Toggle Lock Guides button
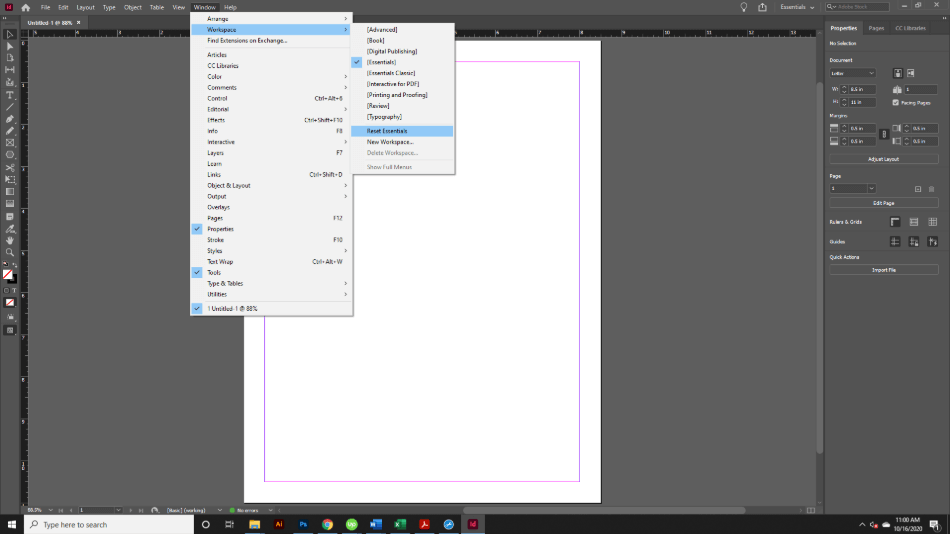The width and height of the screenshot is (950, 534). click(x=914, y=242)
